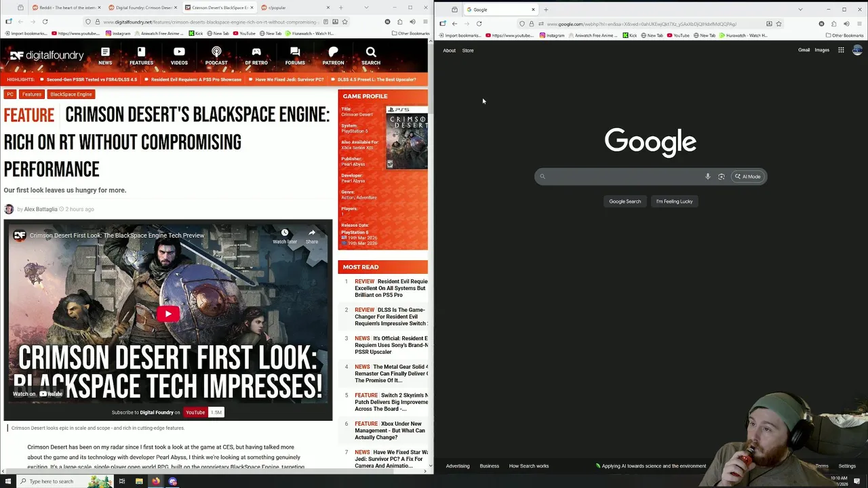Open the Patreon page icon
The width and height of the screenshot is (868, 488).
tap(333, 52)
